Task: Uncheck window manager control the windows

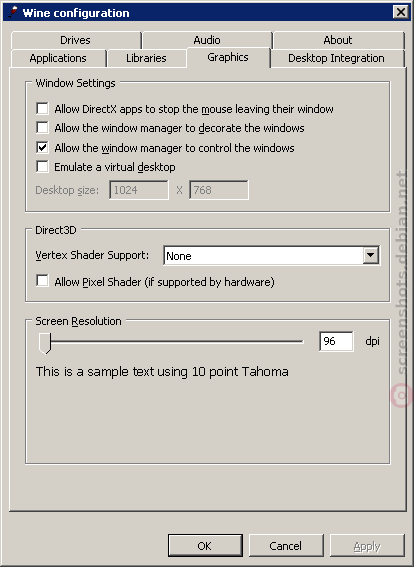Action: tap(42, 148)
